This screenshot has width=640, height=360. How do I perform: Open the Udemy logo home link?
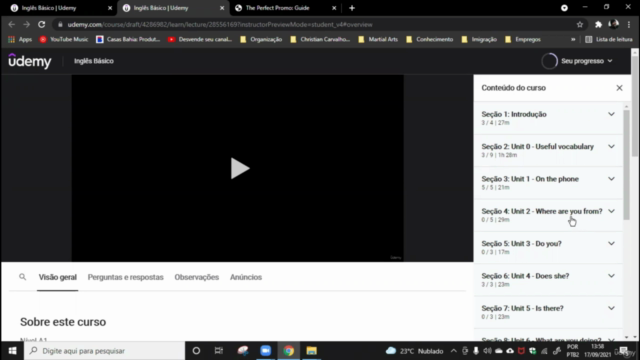30,61
